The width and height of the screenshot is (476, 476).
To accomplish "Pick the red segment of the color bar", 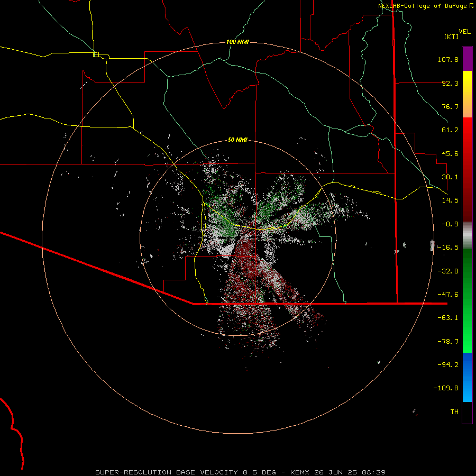I will click(x=467, y=169).
